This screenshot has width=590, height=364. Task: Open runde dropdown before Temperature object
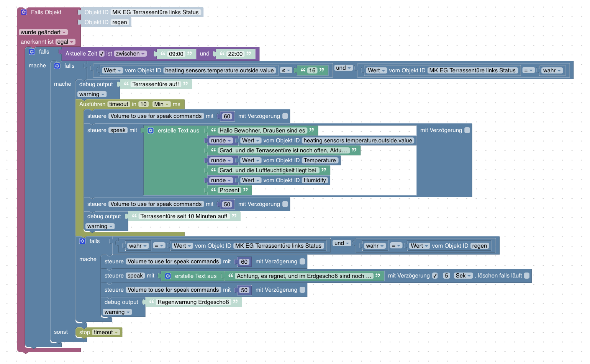click(x=221, y=160)
